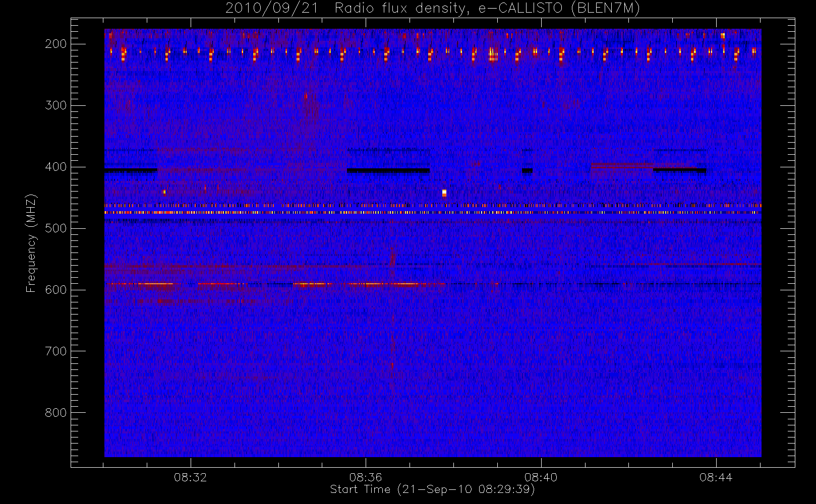Click the bright white burst near 440 MHz
This screenshot has height=504, width=816.
444,193
